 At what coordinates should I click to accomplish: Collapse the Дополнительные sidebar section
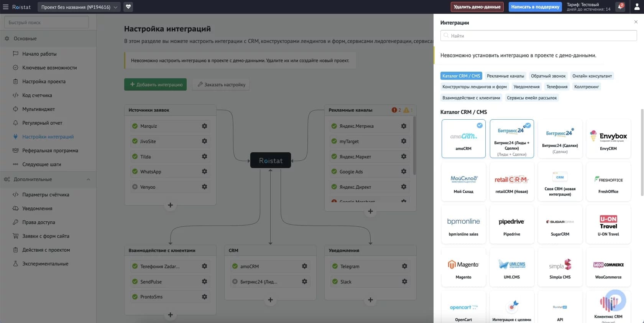pos(89,180)
